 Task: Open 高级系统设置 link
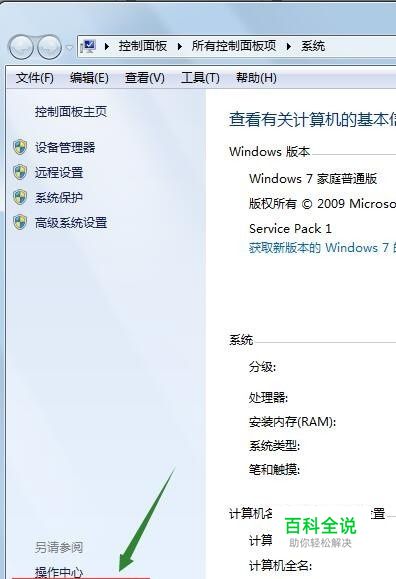[71, 223]
